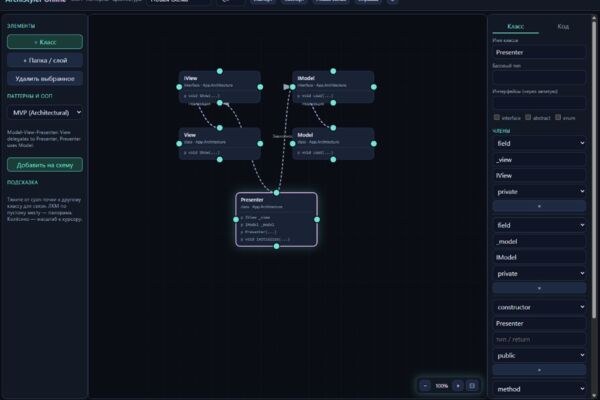Open the field type dropdown above _model
Screen dimensions: 600x400
(539, 225)
